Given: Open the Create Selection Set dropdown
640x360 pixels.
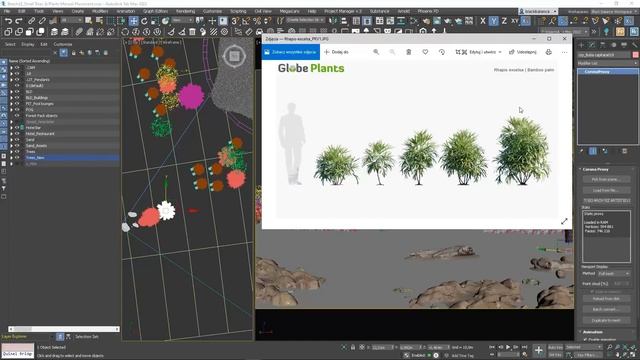Looking at the screenshot, I should [305, 20].
